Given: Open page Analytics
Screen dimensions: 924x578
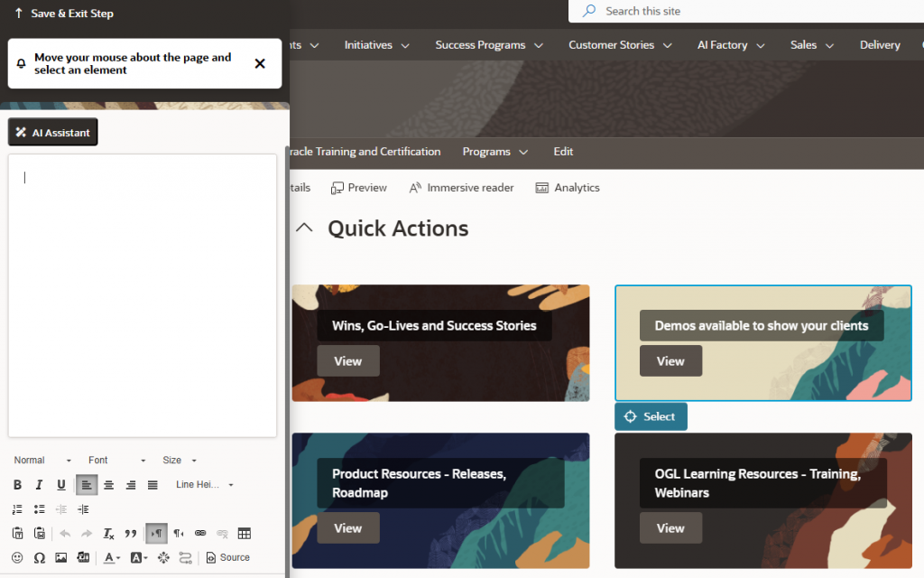Looking at the screenshot, I should click(567, 188).
